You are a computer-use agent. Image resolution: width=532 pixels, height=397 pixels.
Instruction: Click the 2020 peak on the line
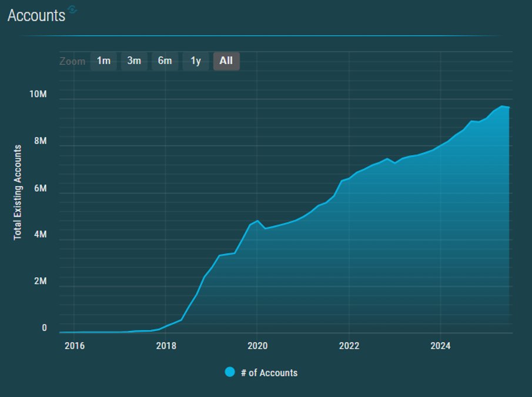click(258, 221)
